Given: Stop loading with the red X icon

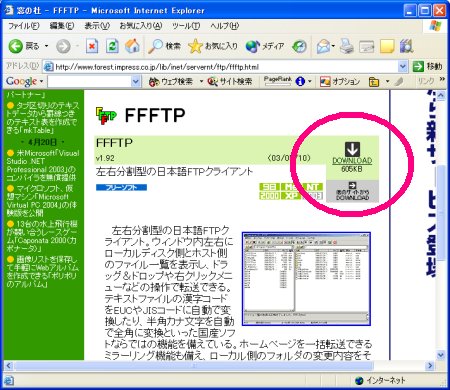Looking at the screenshot, I should pos(92,46).
